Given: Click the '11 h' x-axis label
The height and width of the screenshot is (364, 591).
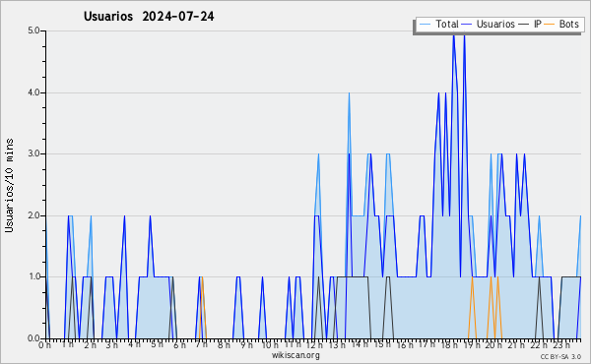Looking at the screenshot, I should pyautogui.click(x=293, y=344).
